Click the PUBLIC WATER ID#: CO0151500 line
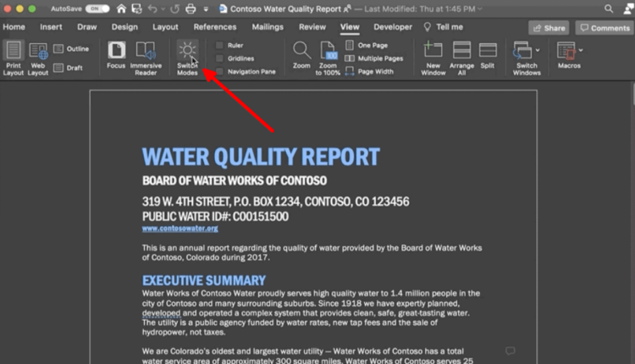This screenshot has height=364, width=635. [x=215, y=217]
